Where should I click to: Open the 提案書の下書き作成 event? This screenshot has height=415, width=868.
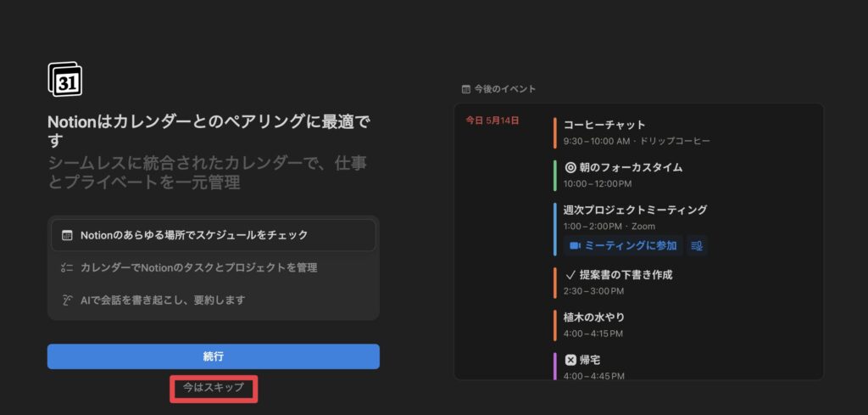pos(626,274)
